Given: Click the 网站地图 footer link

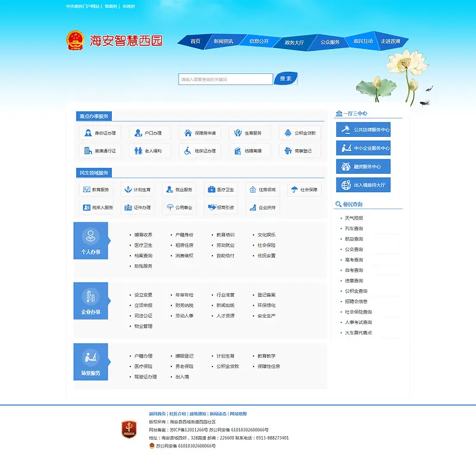Looking at the screenshot, I should 239,414.
